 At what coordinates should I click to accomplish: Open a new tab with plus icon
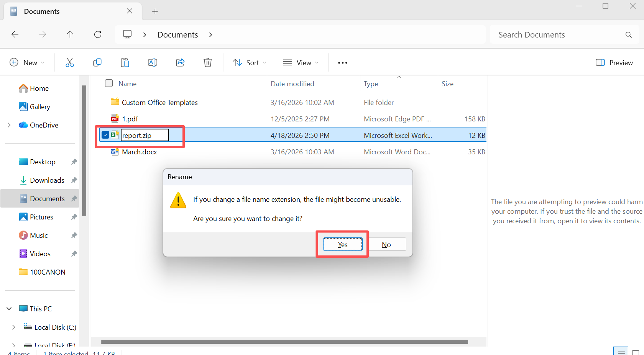155,11
